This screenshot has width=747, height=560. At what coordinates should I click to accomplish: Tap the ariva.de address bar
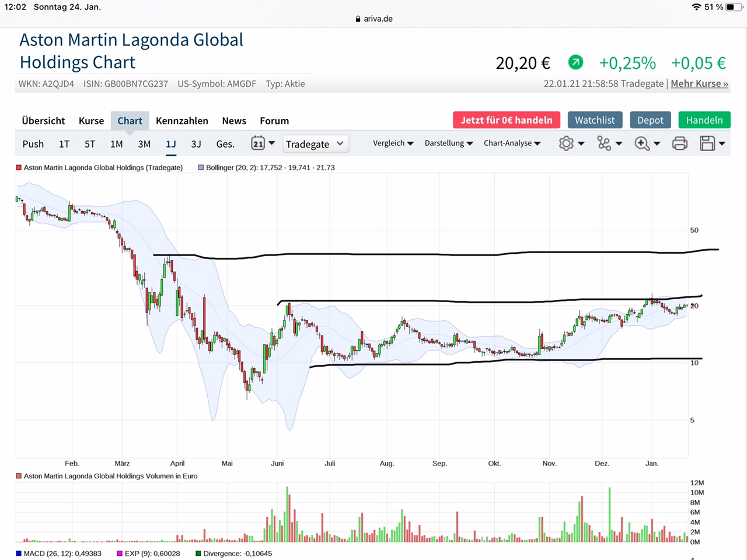point(373,19)
